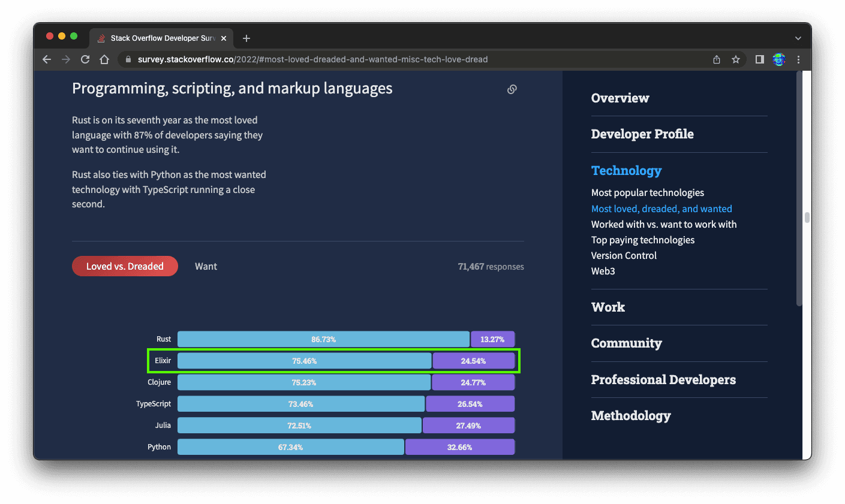Open the Most popular technologies link
The width and height of the screenshot is (845, 504).
click(647, 192)
